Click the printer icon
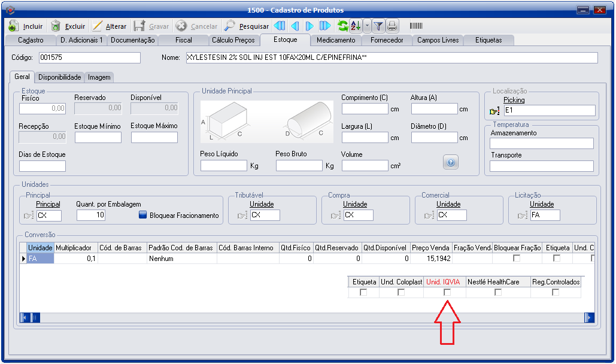The image size is (616, 364). click(392, 26)
